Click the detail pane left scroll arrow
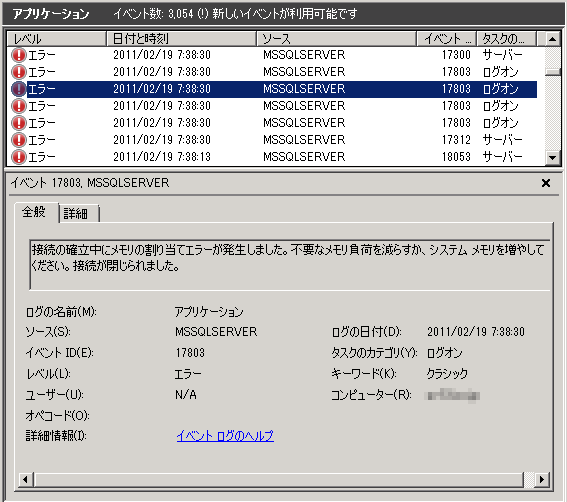567x502 pixels. (x=25, y=480)
